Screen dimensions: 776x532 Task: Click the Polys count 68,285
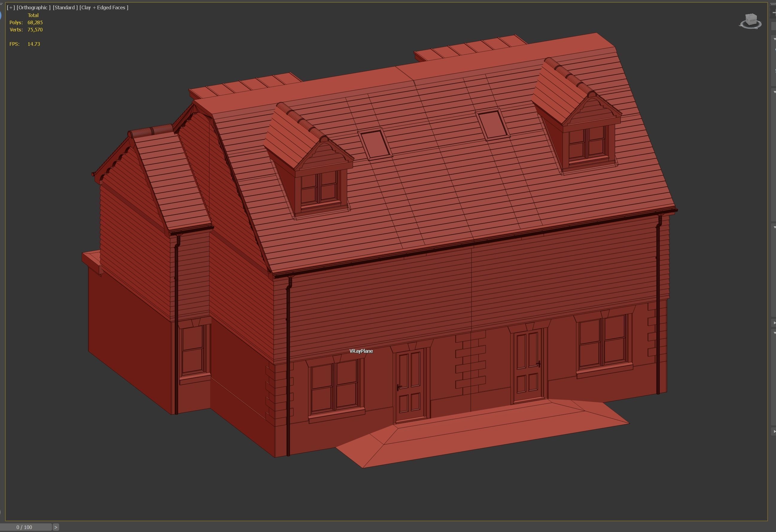pyautogui.click(x=35, y=22)
